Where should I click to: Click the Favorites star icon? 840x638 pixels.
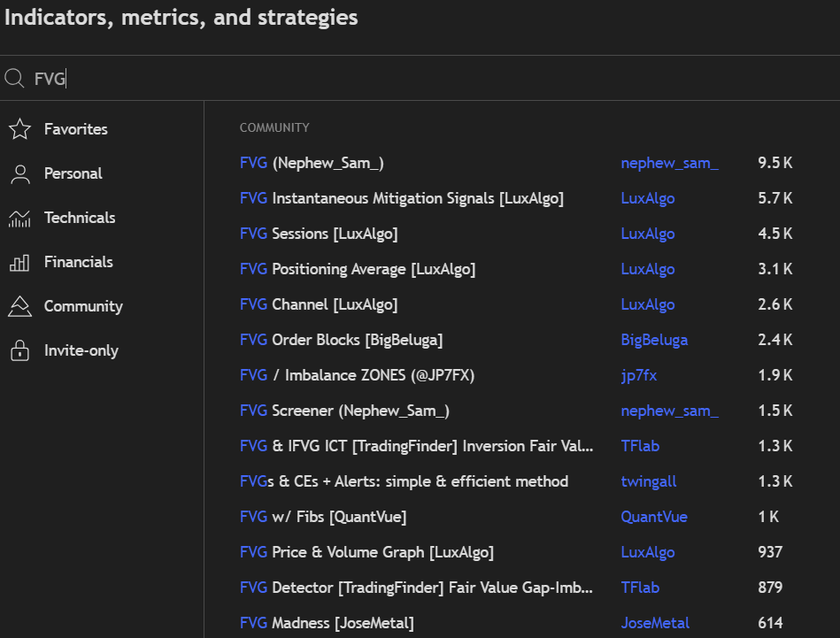tap(19, 129)
